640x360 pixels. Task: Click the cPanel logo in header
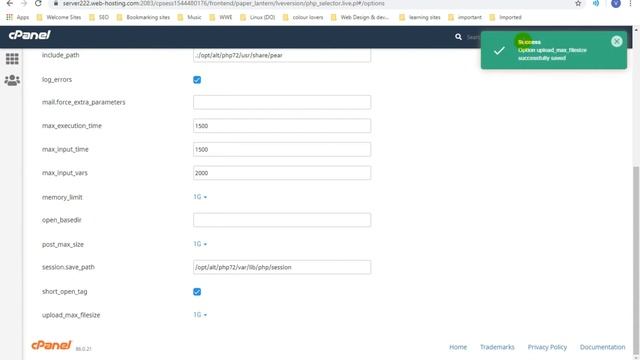tap(29, 35)
